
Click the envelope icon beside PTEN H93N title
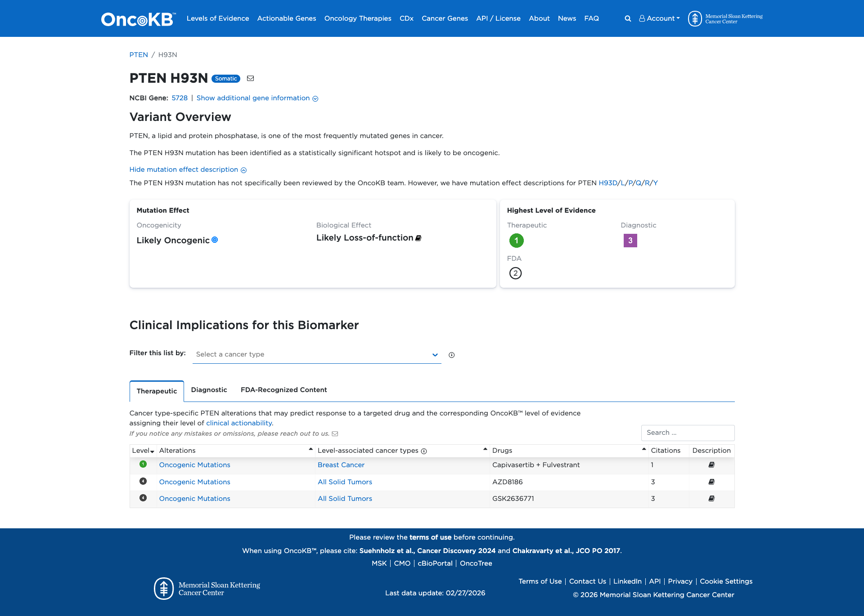(251, 78)
